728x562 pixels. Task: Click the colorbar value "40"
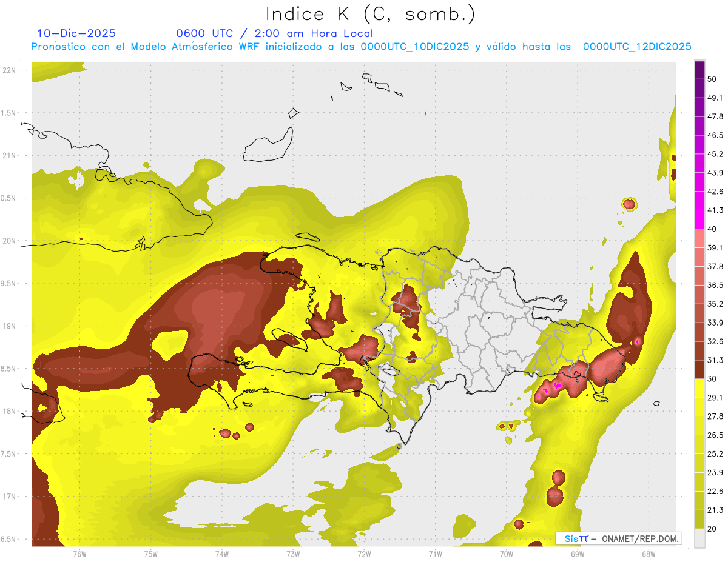tap(713, 229)
